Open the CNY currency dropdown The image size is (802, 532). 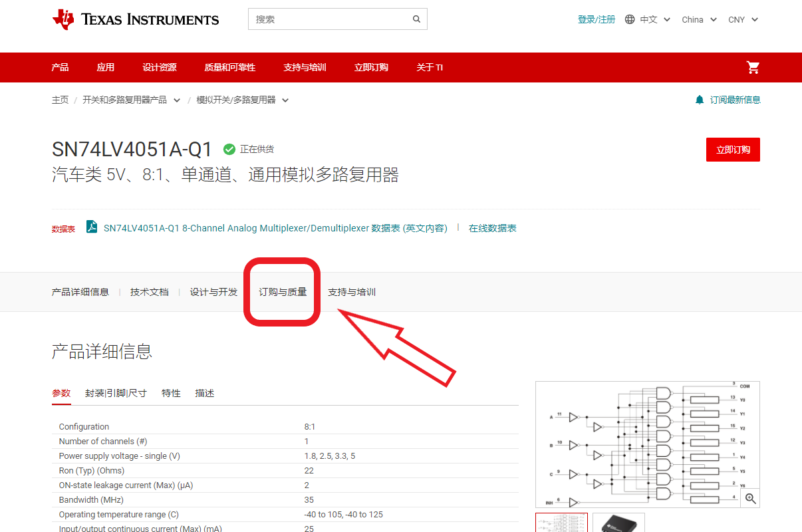point(743,19)
